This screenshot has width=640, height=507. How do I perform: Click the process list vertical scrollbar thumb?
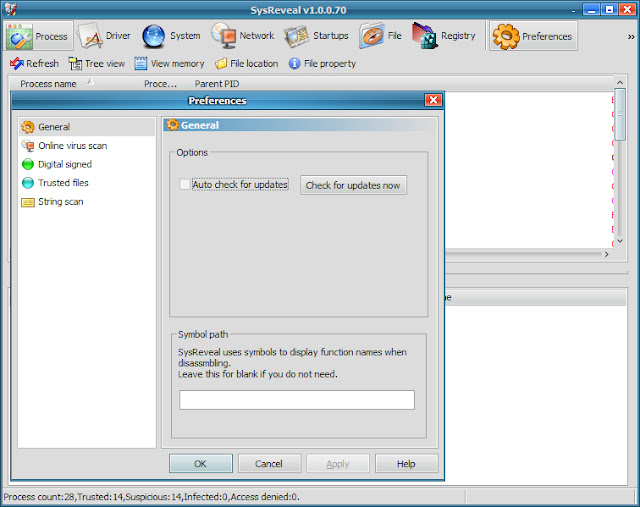pos(620,115)
